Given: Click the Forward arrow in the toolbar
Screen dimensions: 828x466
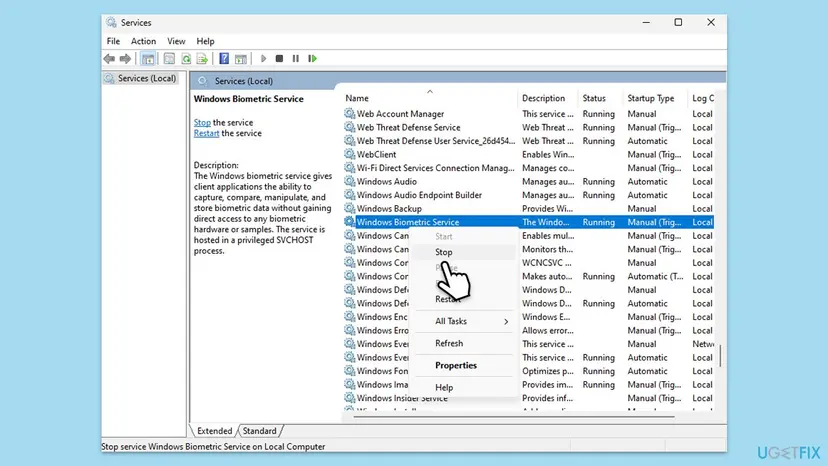Looking at the screenshot, I should click(x=125, y=59).
